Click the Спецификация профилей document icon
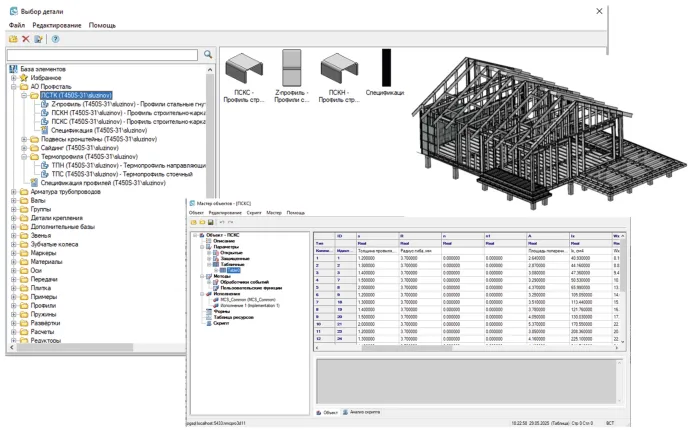This screenshot has height=430, width=688. (x=34, y=183)
